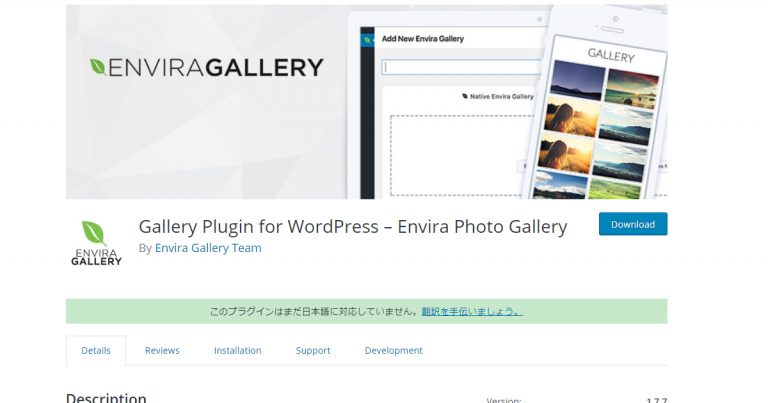The height and width of the screenshot is (403, 768).
Task: Open the Envira Gallery Team author link
Action: pos(208,248)
